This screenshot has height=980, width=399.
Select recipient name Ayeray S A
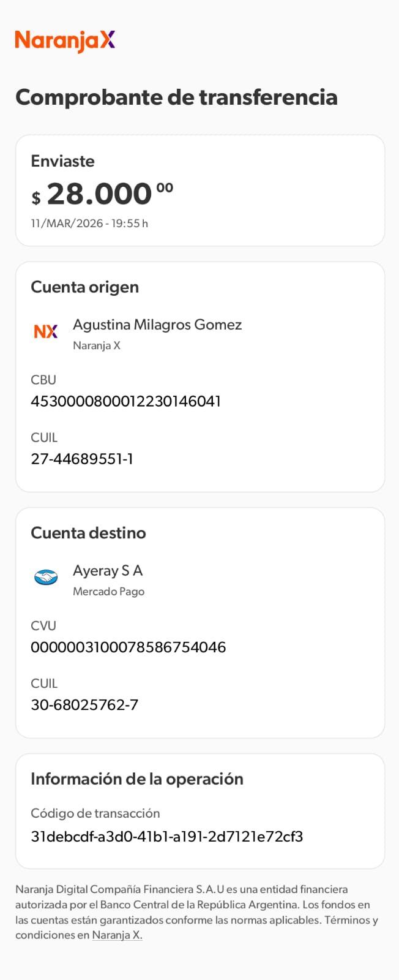108,571
